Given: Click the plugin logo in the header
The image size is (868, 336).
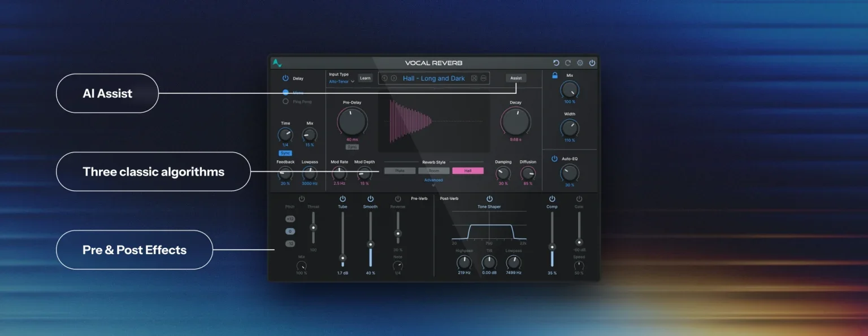Looking at the screenshot, I should click(277, 63).
